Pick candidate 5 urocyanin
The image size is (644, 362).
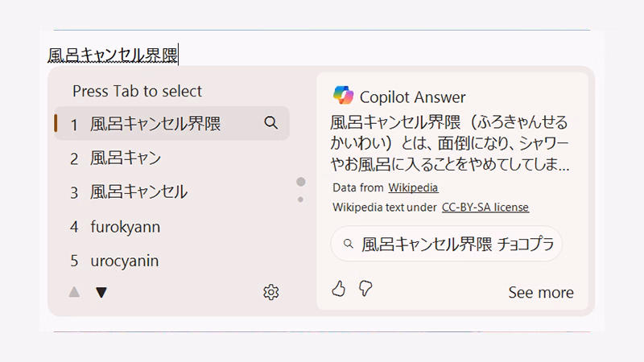coord(124,261)
